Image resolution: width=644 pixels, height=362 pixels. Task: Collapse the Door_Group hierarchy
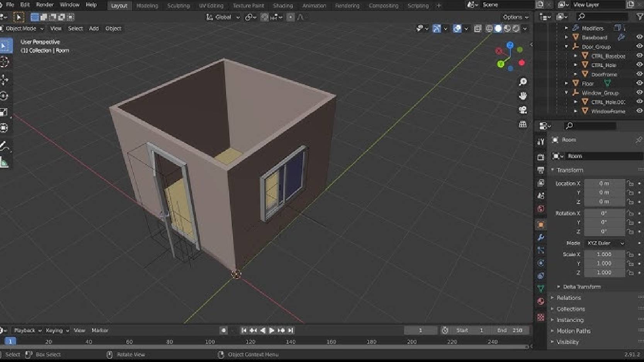tap(566, 46)
